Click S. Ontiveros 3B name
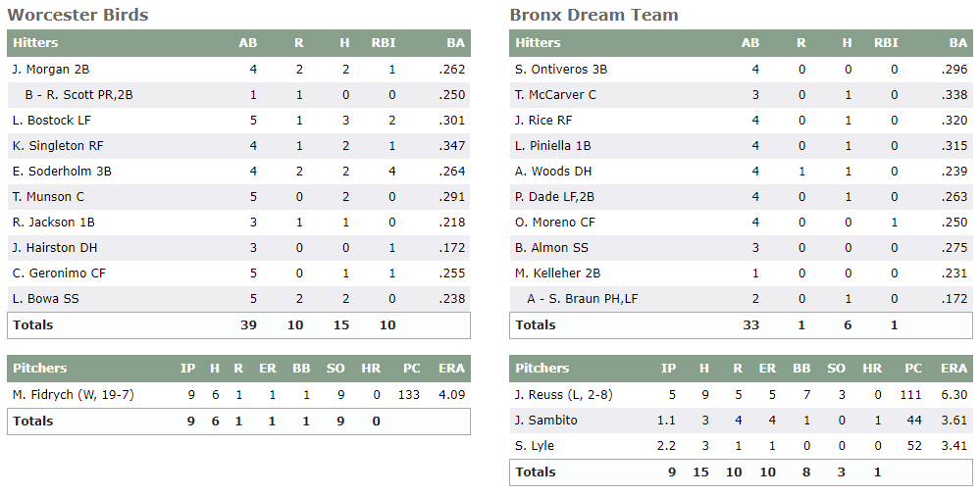This screenshot has height=497, width=980. pos(561,70)
